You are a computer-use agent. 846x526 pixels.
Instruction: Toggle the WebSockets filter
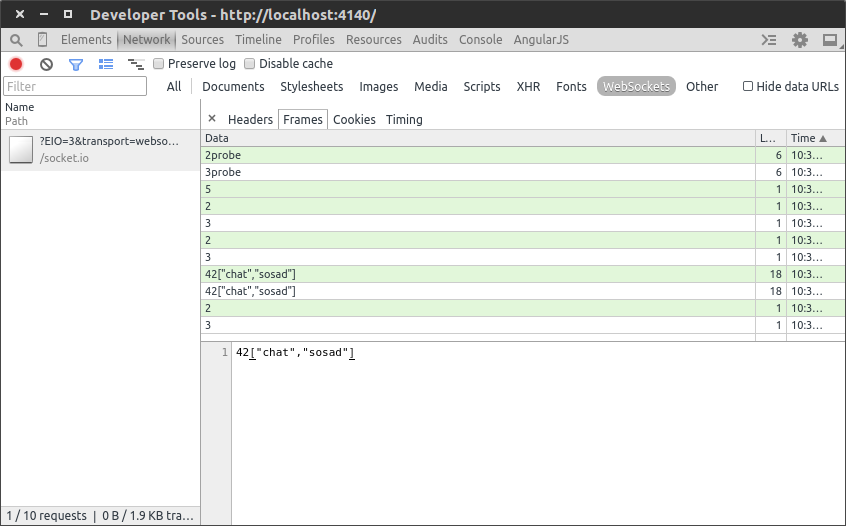[x=636, y=86]
